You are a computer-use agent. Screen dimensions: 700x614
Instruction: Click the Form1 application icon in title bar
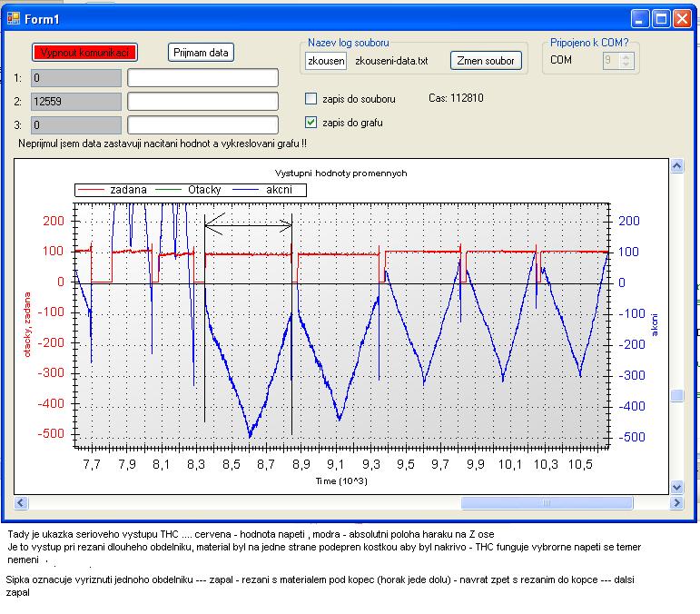(x=13, y=19)
